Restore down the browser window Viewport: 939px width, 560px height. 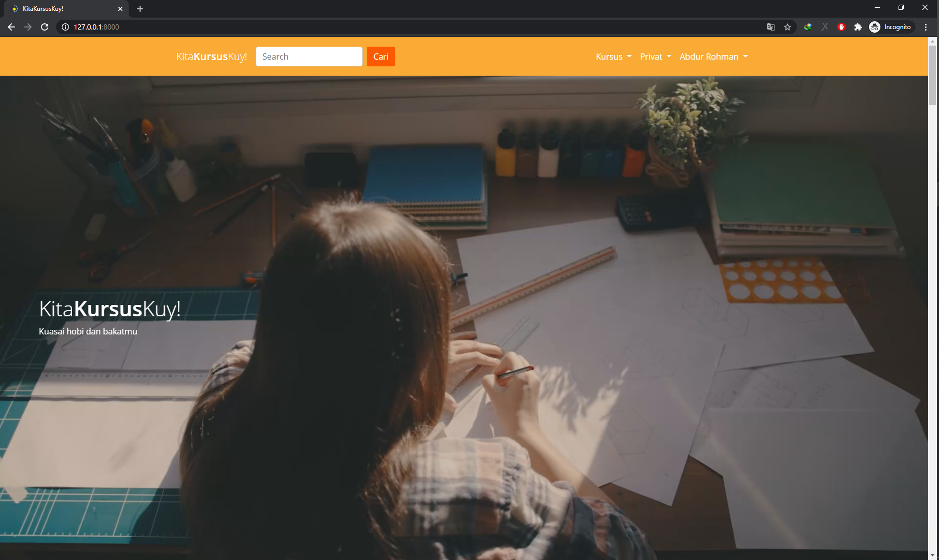(901, 8)
